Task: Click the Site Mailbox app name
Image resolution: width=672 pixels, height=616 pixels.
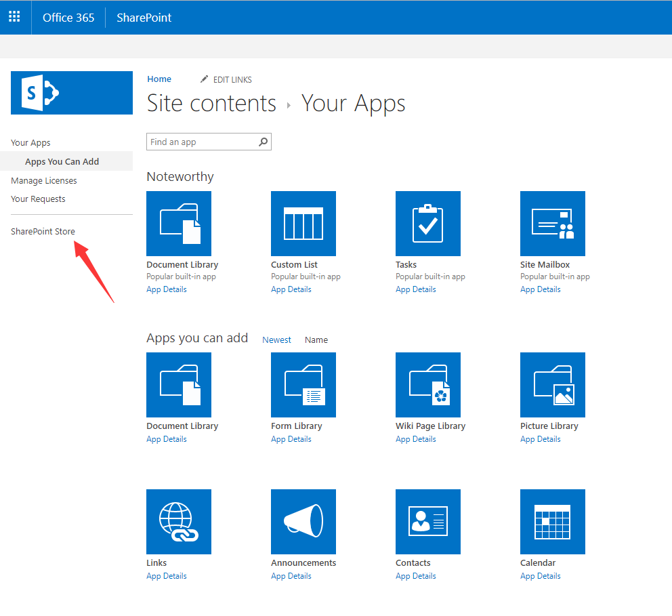Action: click(545, 264)
